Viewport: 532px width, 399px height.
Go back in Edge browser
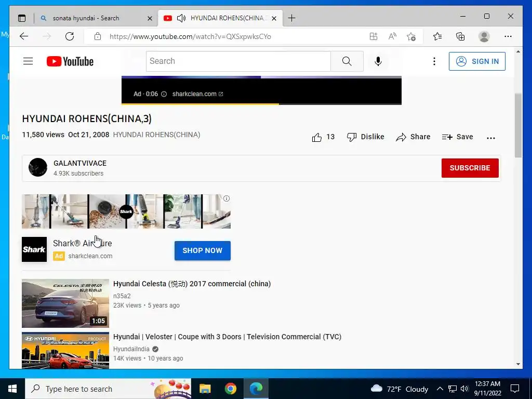(x=24, y=36)
